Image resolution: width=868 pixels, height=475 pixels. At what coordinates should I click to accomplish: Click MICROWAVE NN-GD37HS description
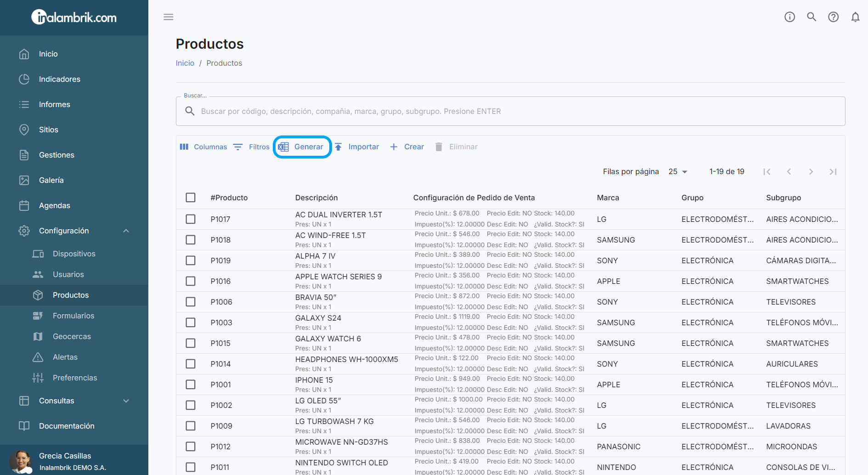click(342, 442)
